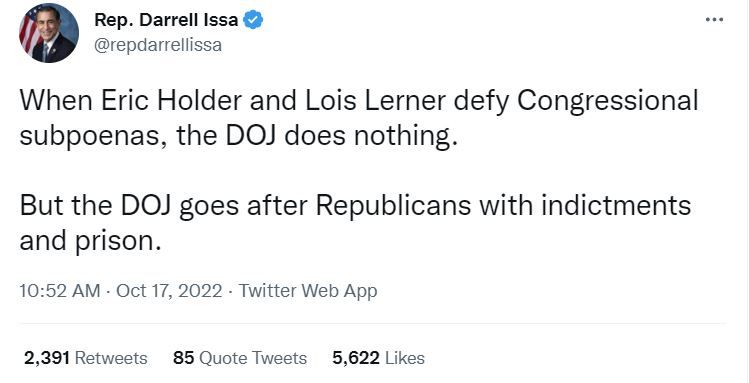Viewport: 749px width, 383px height.
Task: Open the 85 Quote Tweets list
Action: pos(240,358)
